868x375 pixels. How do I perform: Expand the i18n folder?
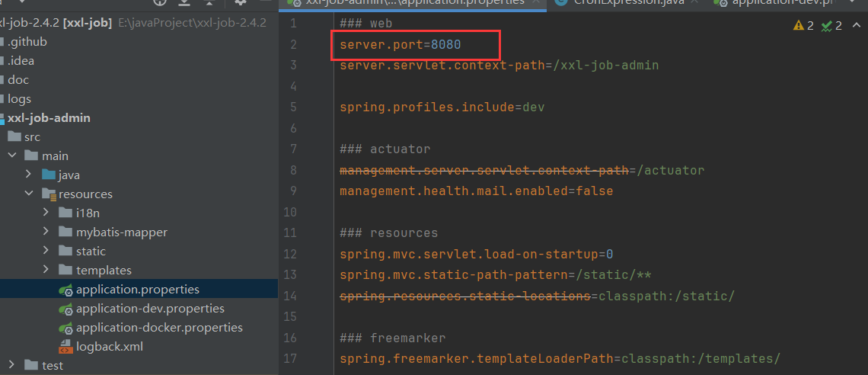(46, 213)
